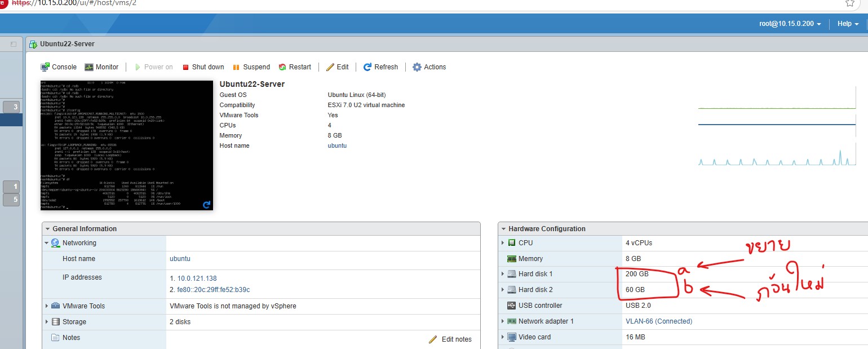Select the 16 MB video memory value

pos(635,337)
